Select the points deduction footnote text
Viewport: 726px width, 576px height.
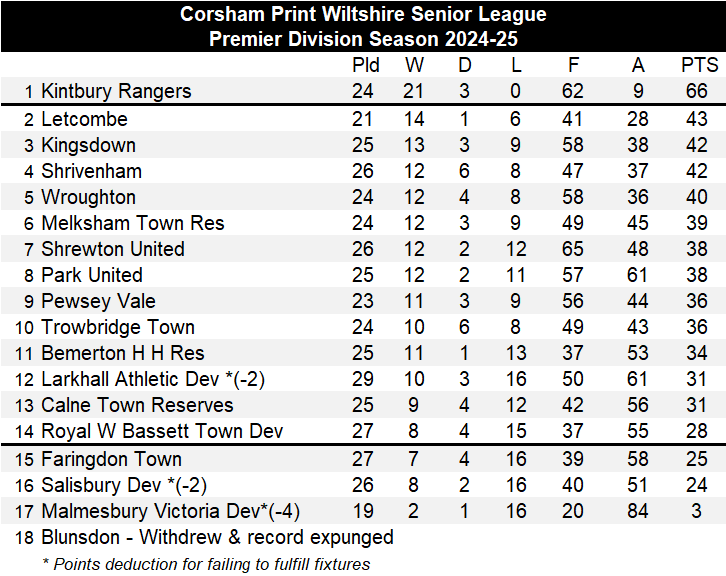click(206, 564)
